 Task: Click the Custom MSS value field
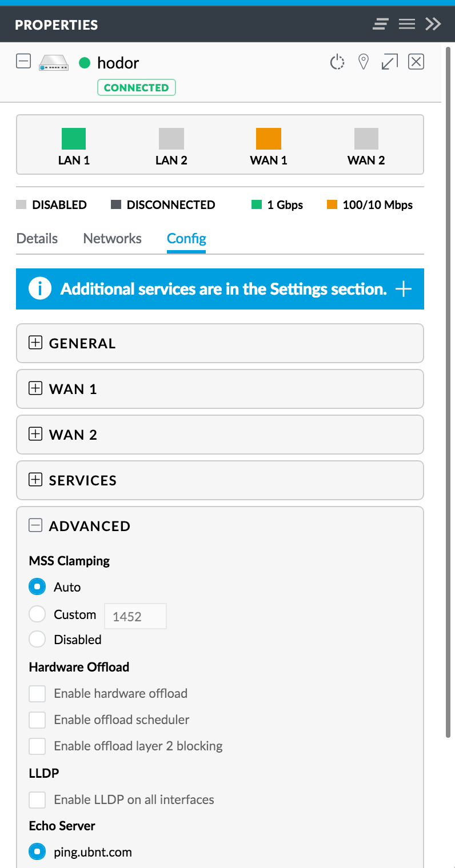click(x=135, y=616)
